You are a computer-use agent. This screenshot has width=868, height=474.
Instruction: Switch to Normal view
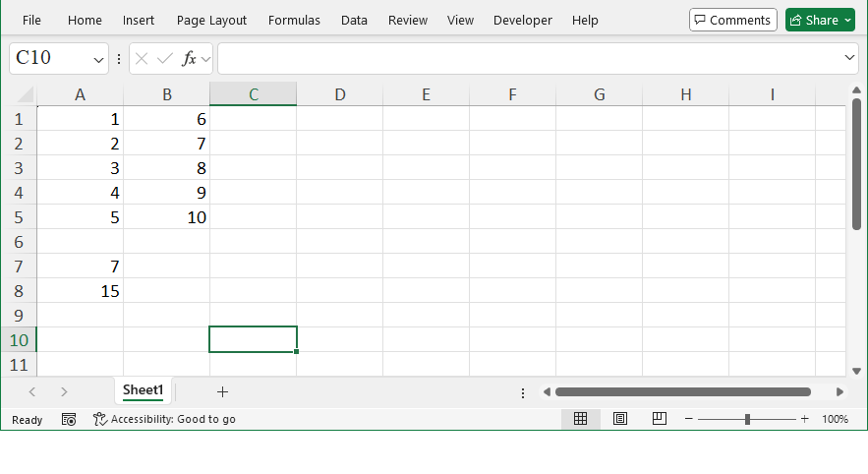580,419
